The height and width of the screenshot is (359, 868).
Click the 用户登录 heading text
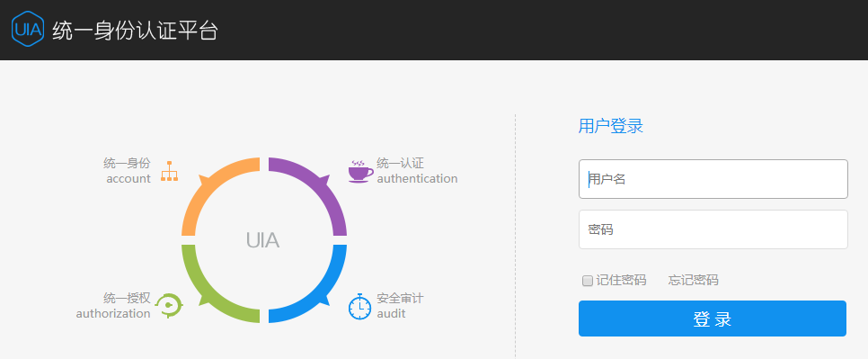click(x=611, y=126)
